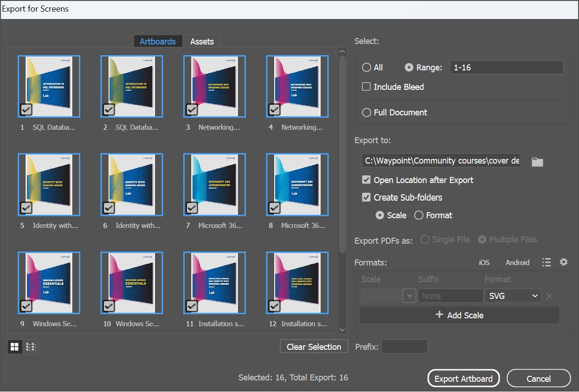The width and height of the screenshot is (579, 392).
Task: Uncheck artboard 5 Identity with checkbox
Action: pyautogui.click(x=26, y=208)
